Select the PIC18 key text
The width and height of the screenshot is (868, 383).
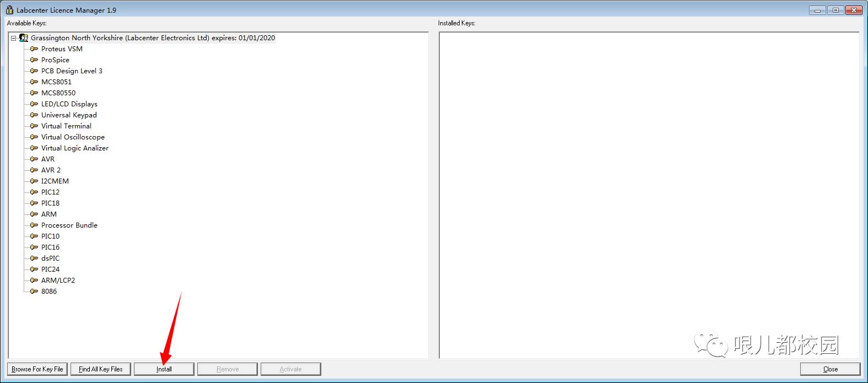click(x=50, y=203)
